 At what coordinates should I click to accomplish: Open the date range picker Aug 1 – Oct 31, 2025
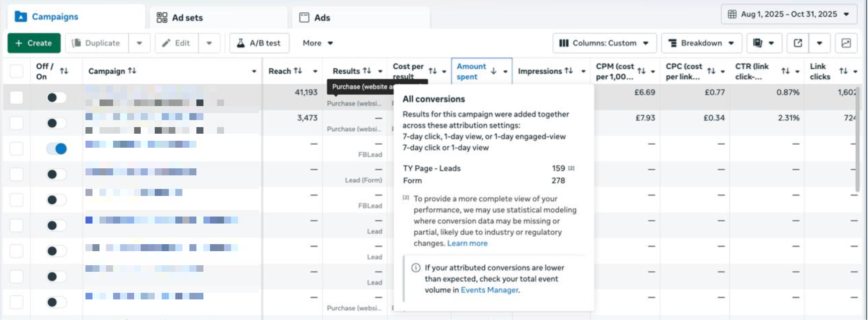point(789,14)
